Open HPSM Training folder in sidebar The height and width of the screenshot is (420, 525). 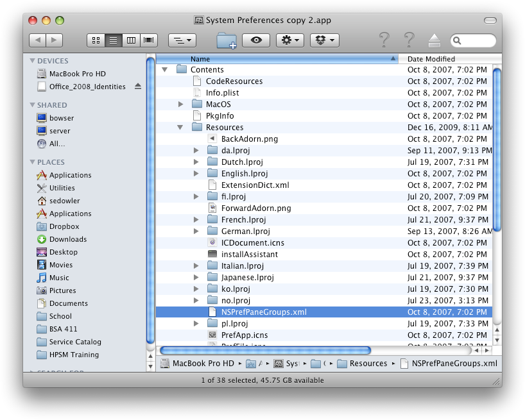(74, 355)
